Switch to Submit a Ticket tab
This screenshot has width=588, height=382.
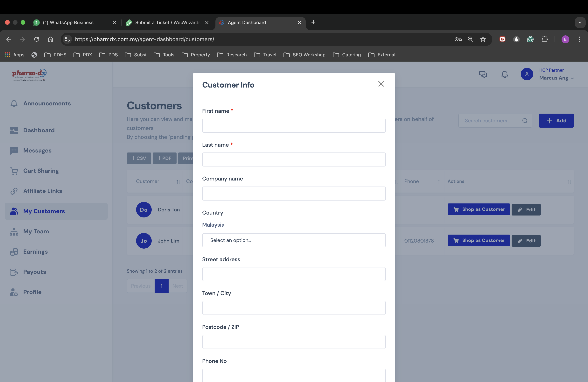point(167,23)
